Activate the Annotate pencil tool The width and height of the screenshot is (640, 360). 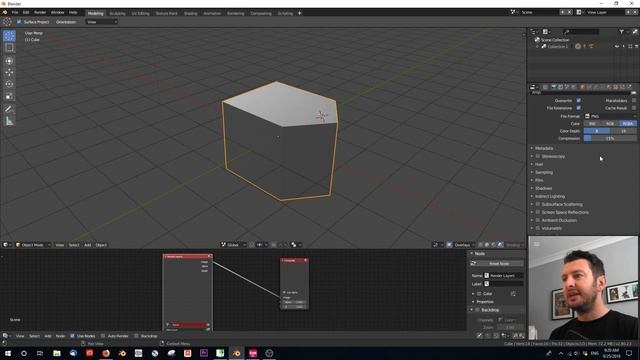click(9, 109)
